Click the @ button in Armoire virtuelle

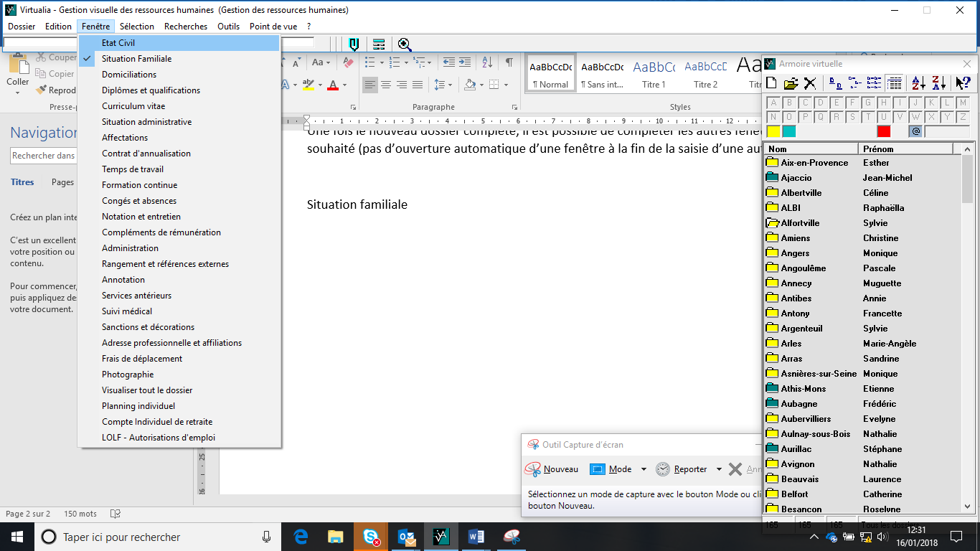click(x=915, y=132)
